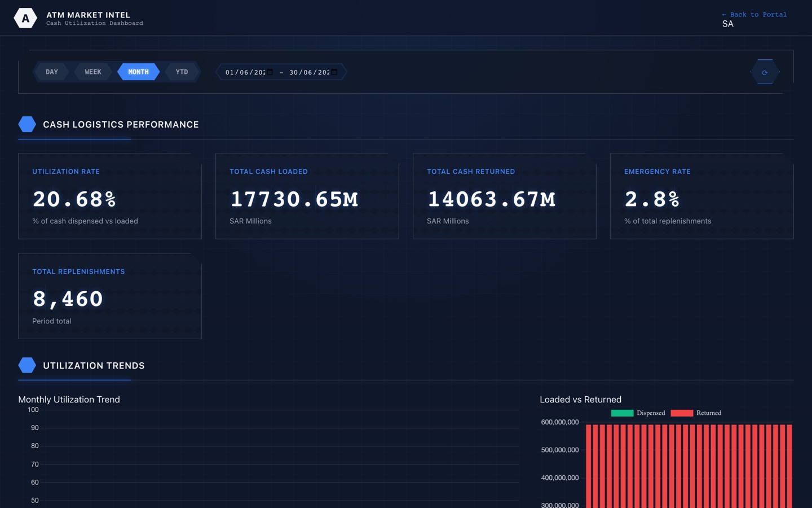Click the start date field 01/06
This screenshot has height=508, width=812.
(249, 72)
